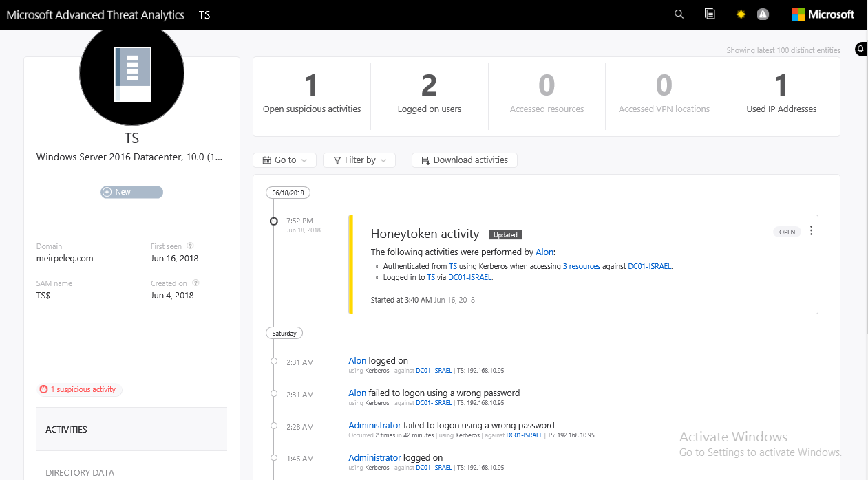
Task: Click Alon in Alon's failed logon entry
Action: coord(357,393)
